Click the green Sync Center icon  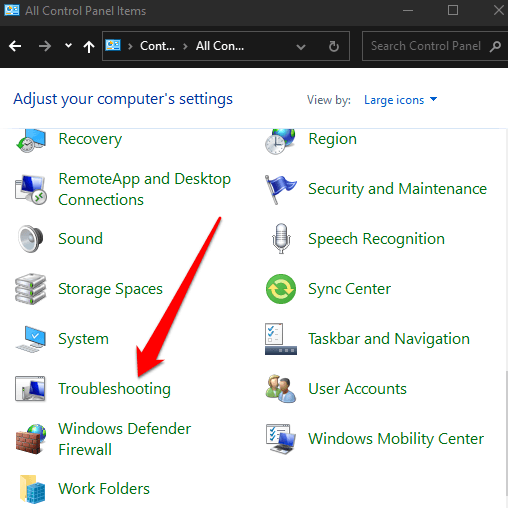(281, 289)
